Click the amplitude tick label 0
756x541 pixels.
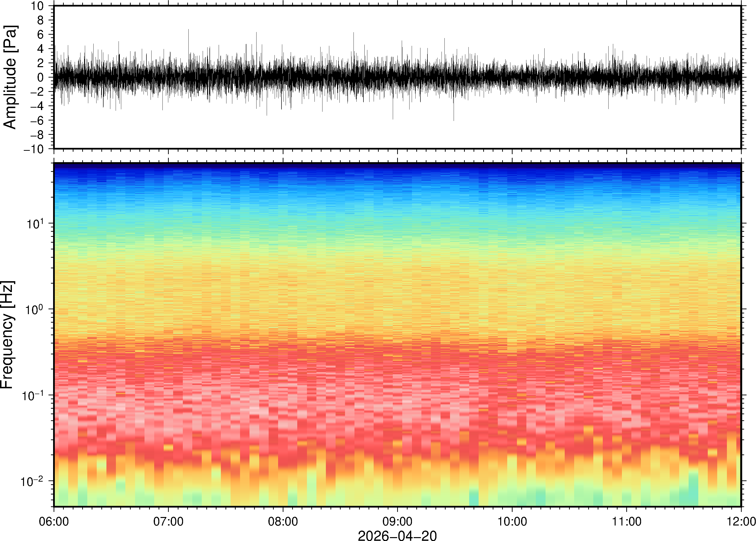pos(41,77)
